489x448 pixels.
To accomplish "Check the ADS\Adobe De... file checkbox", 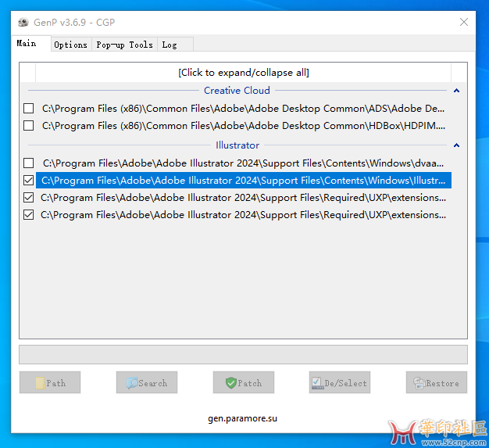I will tap(29, 109).
